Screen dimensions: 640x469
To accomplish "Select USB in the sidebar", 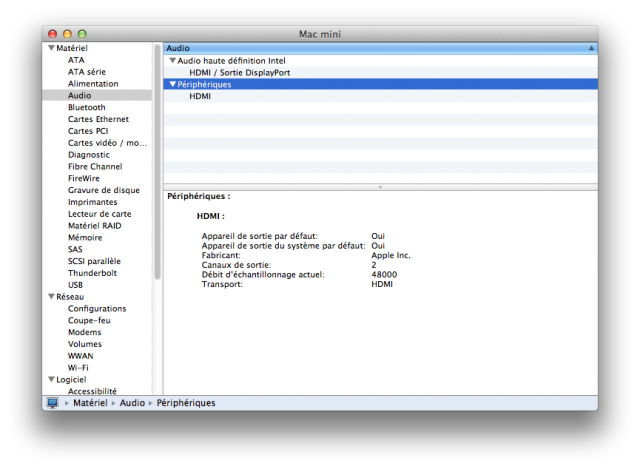I will pos(76,285).
